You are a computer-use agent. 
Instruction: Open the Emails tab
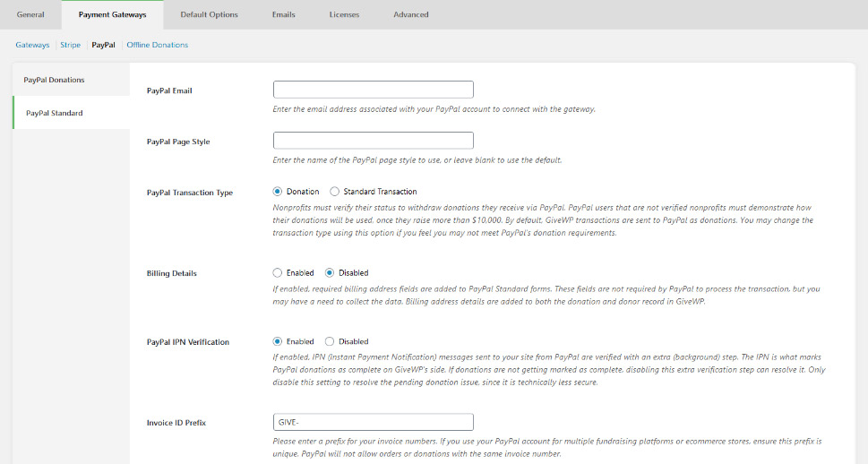(x=284, y=14)
